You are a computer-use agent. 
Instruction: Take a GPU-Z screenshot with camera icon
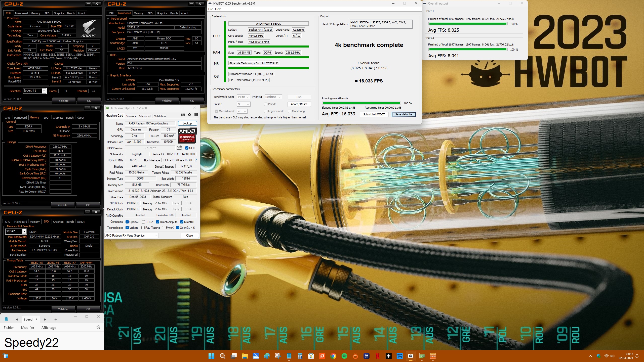click(x=183, y=115)
